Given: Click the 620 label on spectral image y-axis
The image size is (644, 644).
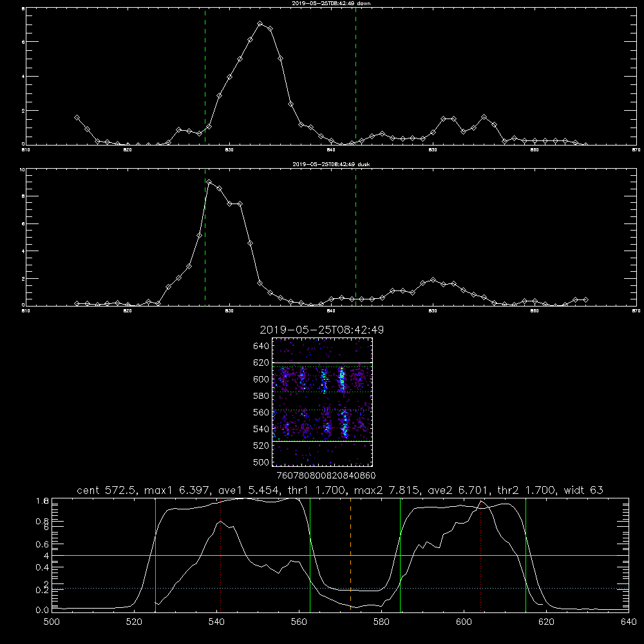Looking at the screenshot, I should pyautogui.click(x=261, y=363).
